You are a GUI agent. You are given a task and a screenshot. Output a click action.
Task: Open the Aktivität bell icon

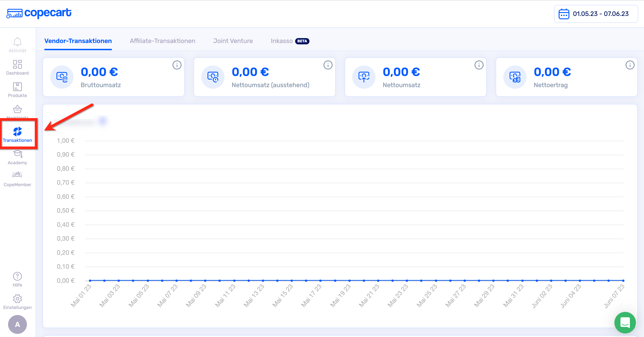(x=17, y=42)
